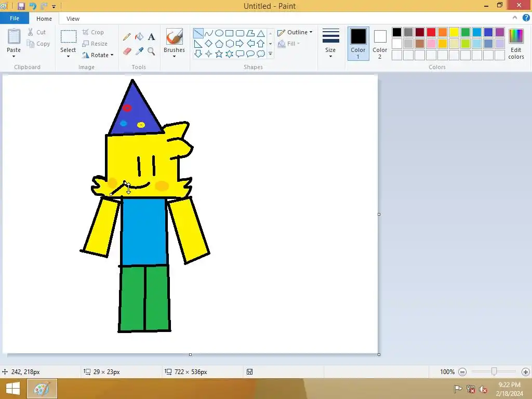Click the Paste clipboard icon

pos(14,36)
